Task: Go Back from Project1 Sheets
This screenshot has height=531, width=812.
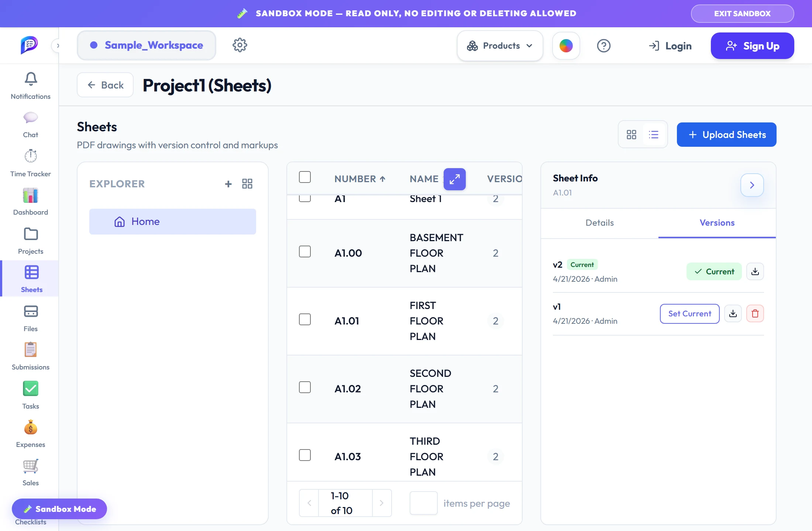Action: tap(105, 85)
